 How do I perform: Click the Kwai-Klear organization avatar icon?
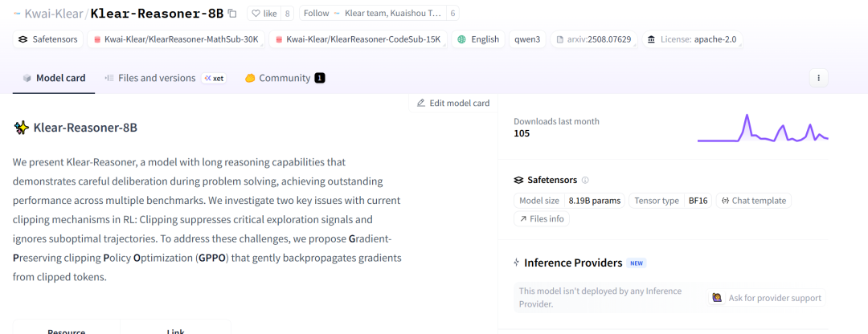coord(17,14)
